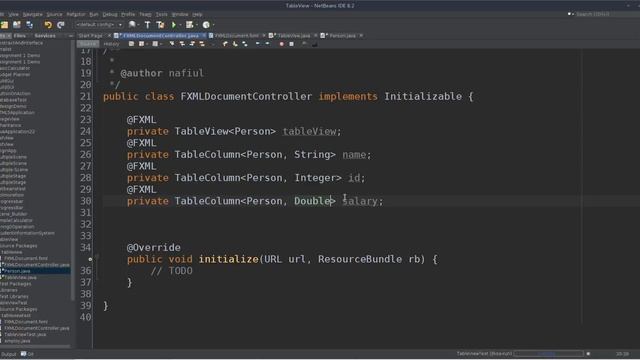
Task: Click the Uncomment editor toolbar icon
Action: 314,44
